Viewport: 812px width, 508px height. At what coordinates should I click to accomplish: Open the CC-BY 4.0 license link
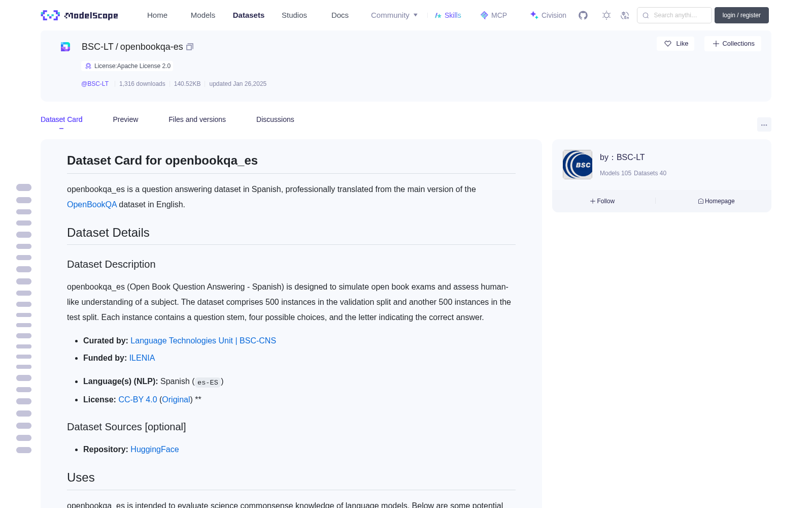click(x=138, y=399)
